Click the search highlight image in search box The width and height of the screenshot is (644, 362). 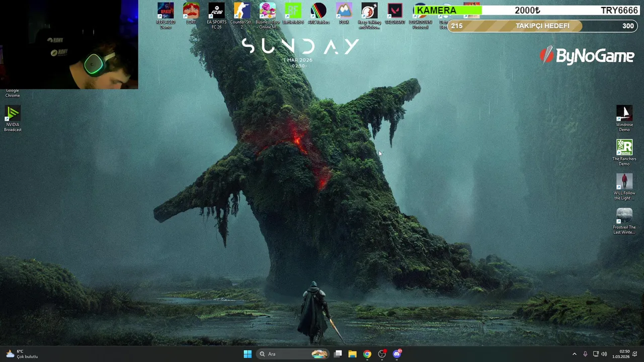click(x=319, y=354)
